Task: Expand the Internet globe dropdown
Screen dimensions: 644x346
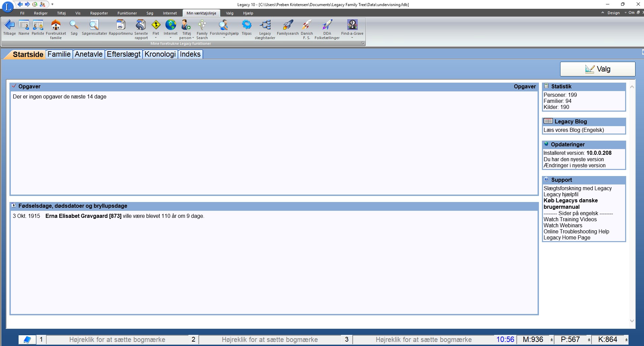Action: [170, 38]
